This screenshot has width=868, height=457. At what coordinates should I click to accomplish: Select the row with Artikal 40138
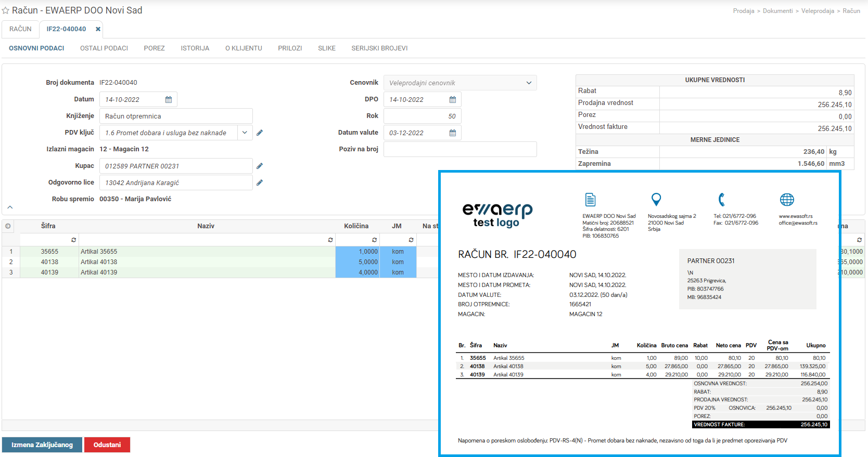[x=99, y=262]
